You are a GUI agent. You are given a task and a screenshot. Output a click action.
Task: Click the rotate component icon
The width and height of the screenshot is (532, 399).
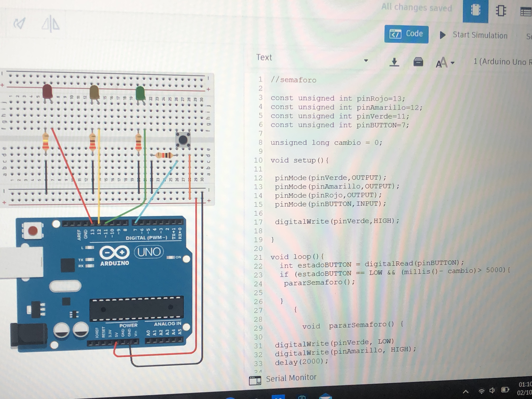[x=19, y=23]
